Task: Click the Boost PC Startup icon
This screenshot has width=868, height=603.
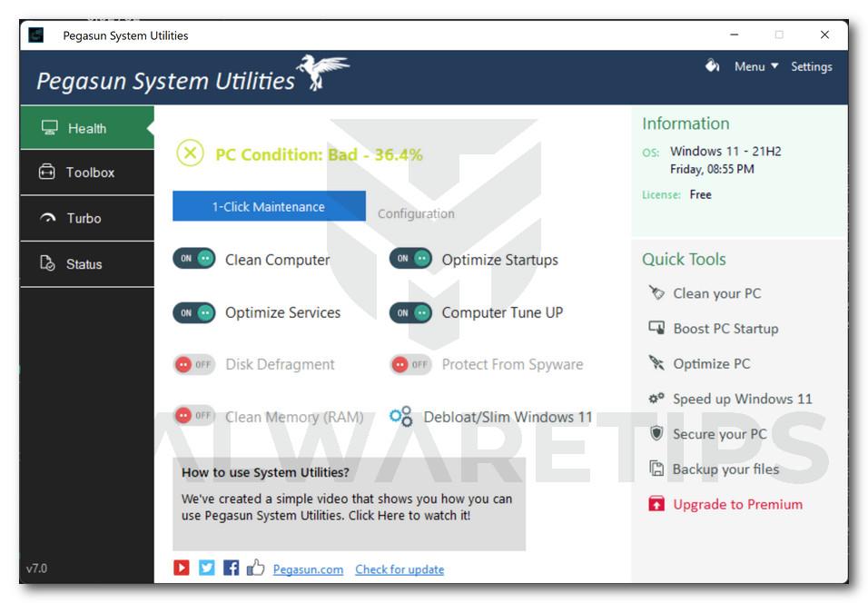Action: pyautogui.click(x=656, y=328)
